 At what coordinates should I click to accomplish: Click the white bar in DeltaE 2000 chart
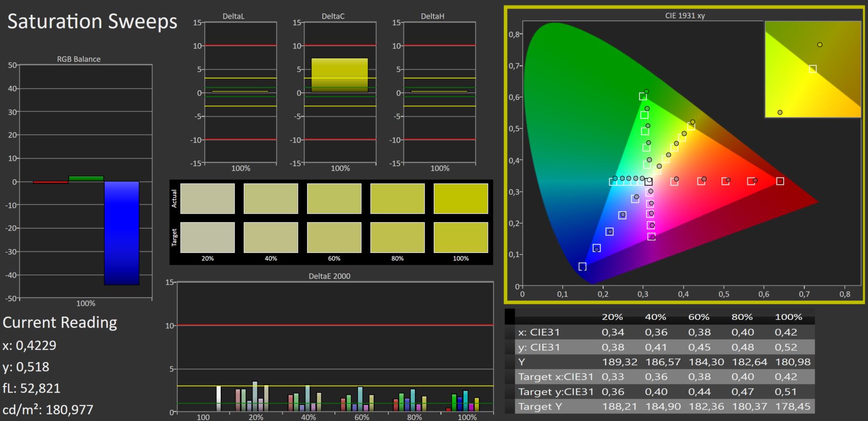219,398
